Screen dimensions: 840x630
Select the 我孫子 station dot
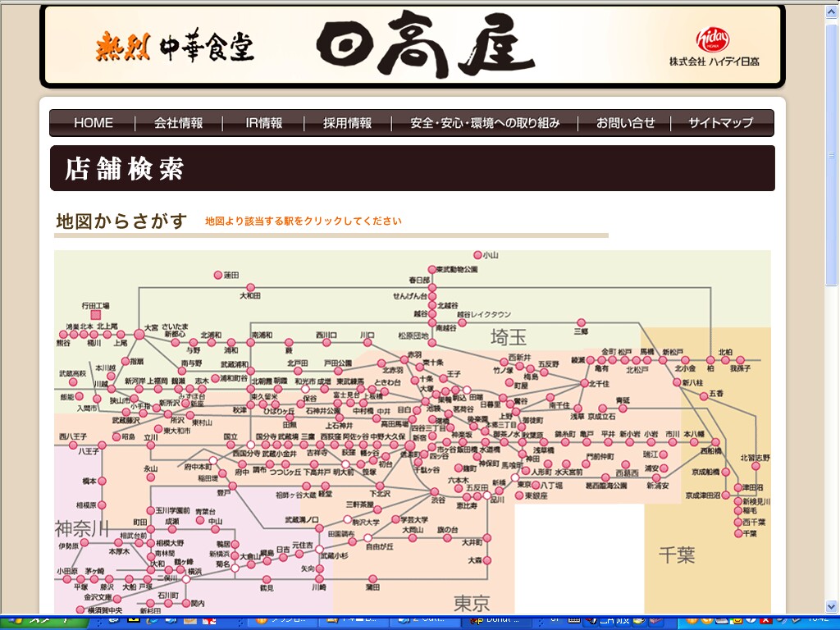pos(740,360)
